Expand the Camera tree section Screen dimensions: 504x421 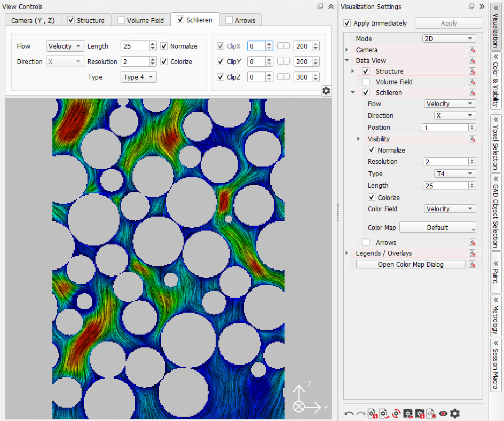pos(346,50)
